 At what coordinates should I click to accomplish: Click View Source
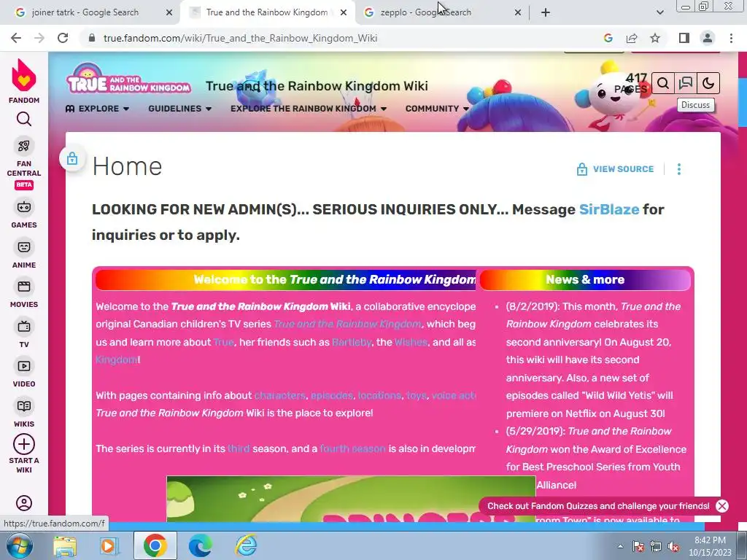click(x=615, y=169)
